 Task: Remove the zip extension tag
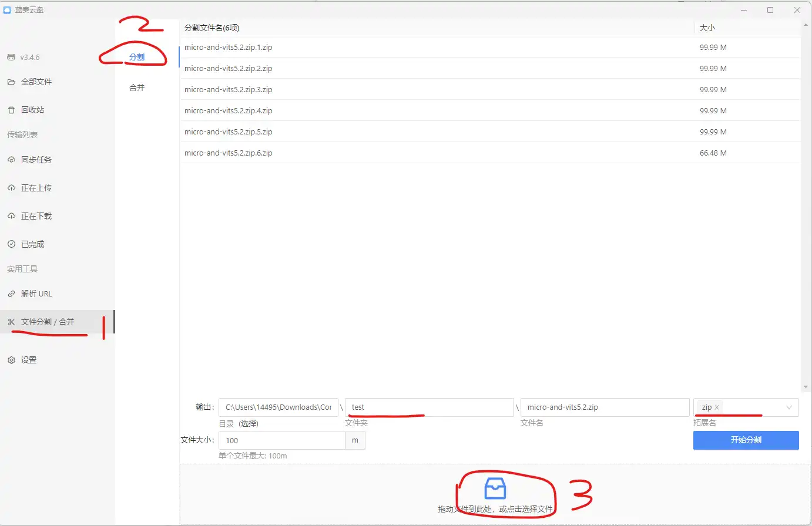(x=717, y=407)
